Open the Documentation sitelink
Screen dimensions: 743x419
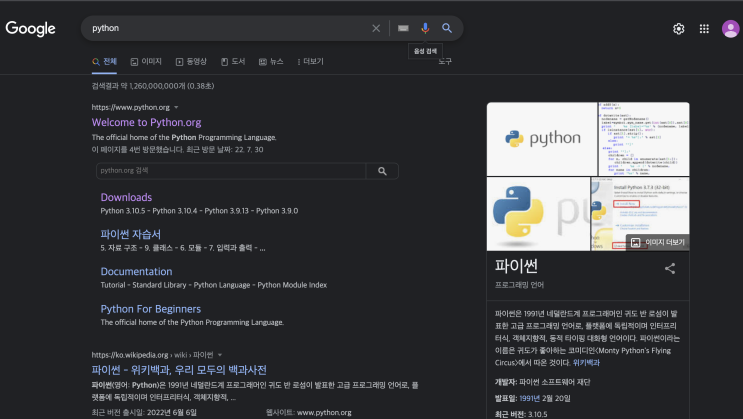(136, 272)
